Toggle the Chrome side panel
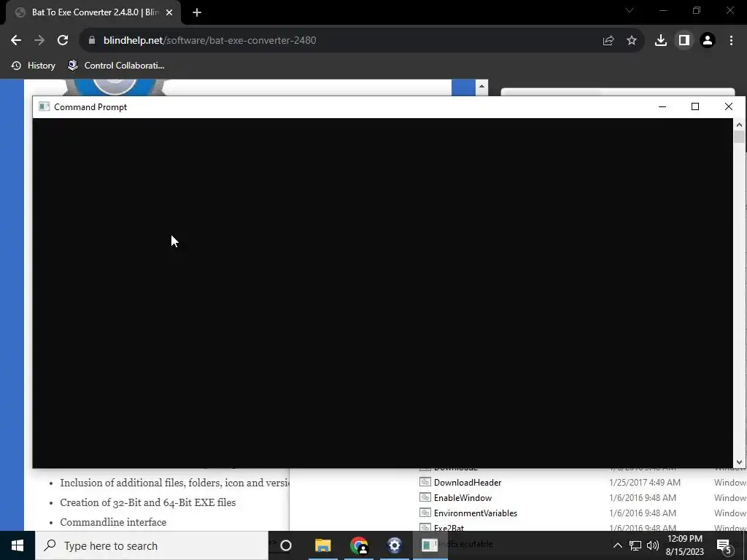The image size is (747, 560). click(x=684, y=41)
